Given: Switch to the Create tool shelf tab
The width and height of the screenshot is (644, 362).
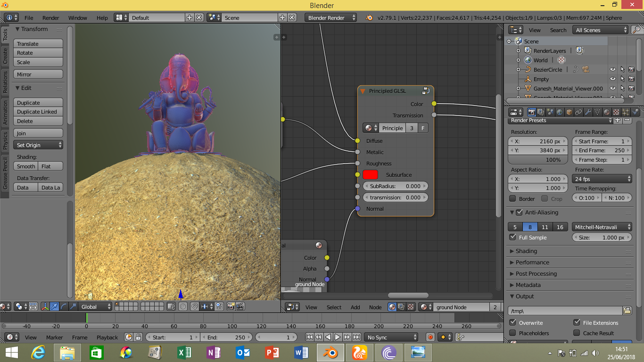Looking at the screenshot, I should coord(5,56).
